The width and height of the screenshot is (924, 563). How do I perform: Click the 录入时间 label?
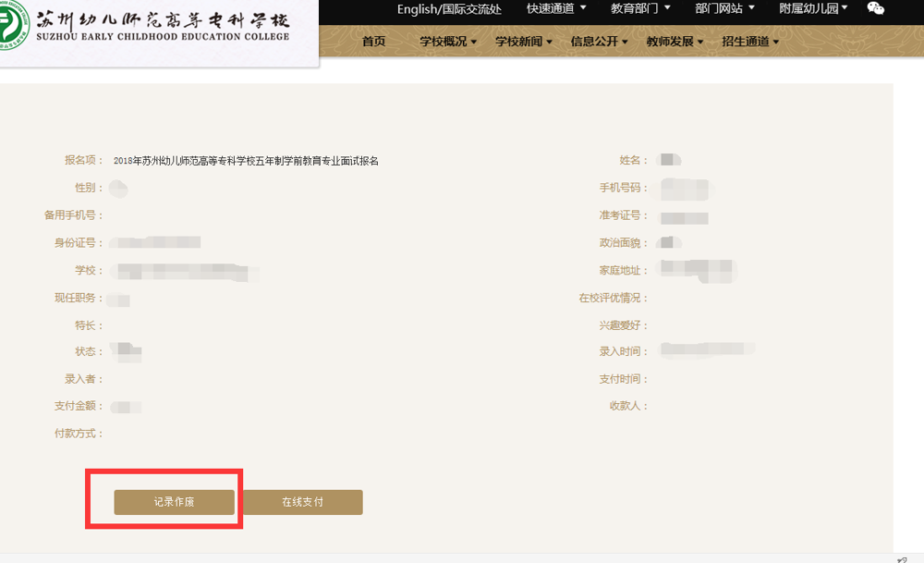[x=624, y=351]
